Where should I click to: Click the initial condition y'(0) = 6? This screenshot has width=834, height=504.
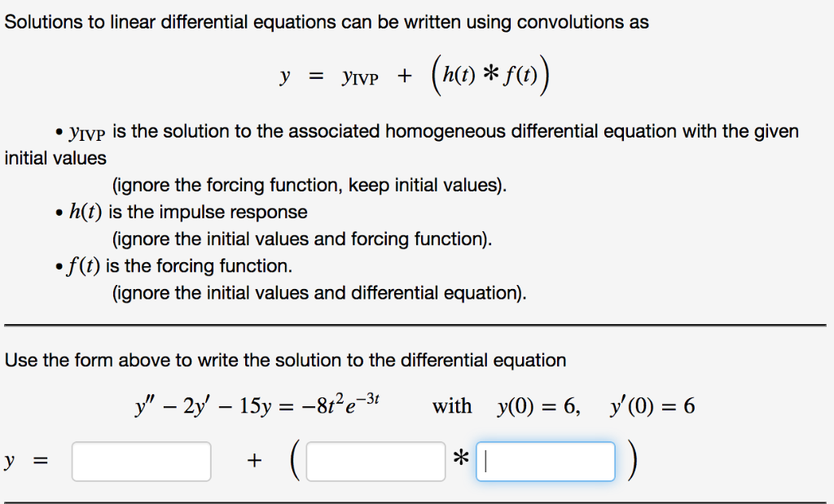click(653, 405)
